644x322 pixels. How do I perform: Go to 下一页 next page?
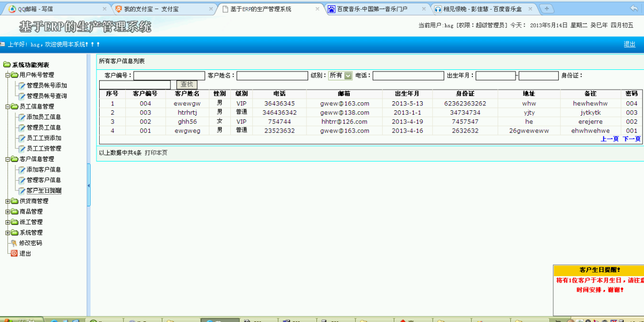(x=632, y=139)
